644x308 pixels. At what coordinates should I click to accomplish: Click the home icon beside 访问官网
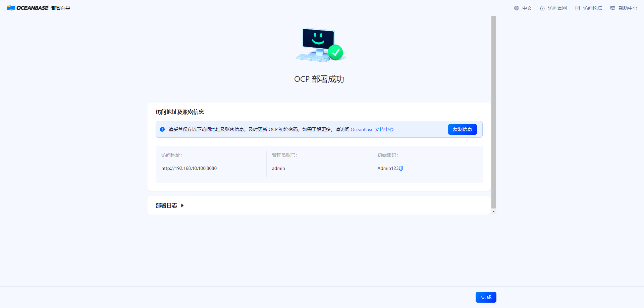(x=542, y=8)
